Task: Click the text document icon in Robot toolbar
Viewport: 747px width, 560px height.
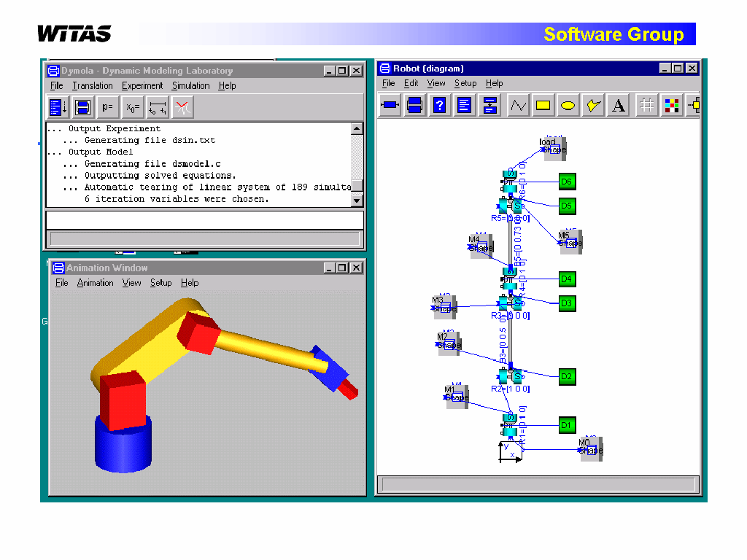Action: point(464,105)
